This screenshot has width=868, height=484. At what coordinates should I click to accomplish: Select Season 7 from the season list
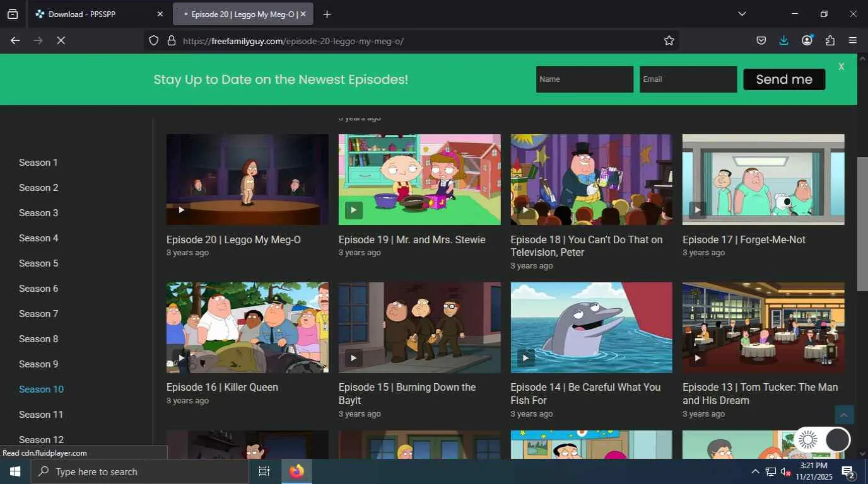pos(38,314)
